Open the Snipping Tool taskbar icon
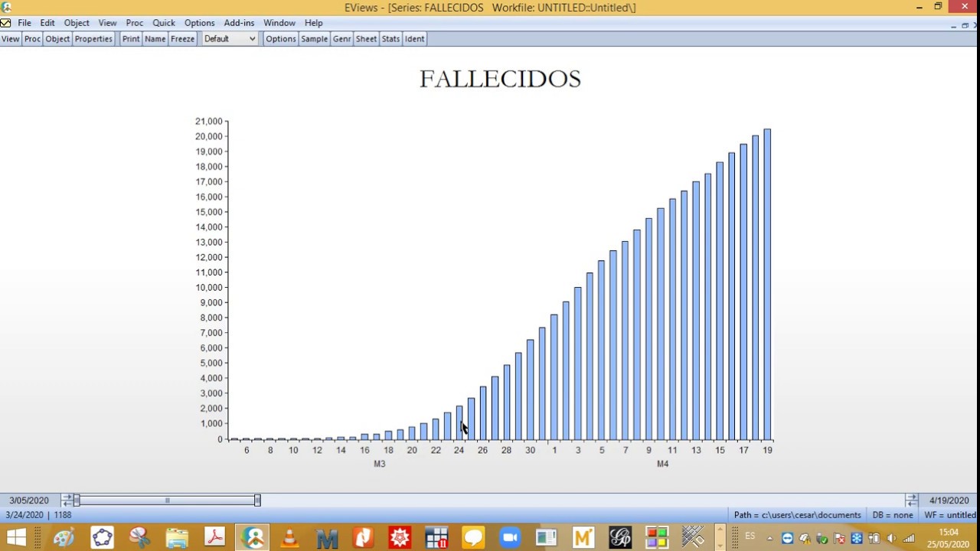The width and height of the screenshot is (980, 551). [x=139, y=537]
